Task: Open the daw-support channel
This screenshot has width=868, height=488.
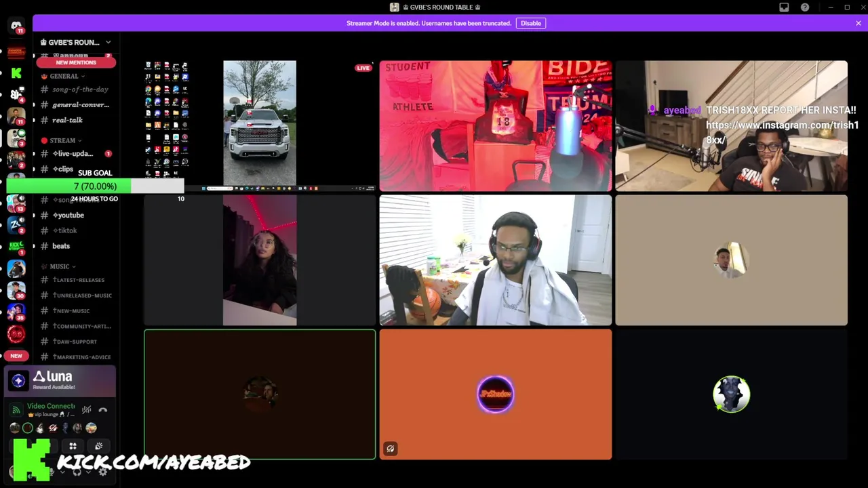Action: tap(76, 342)
